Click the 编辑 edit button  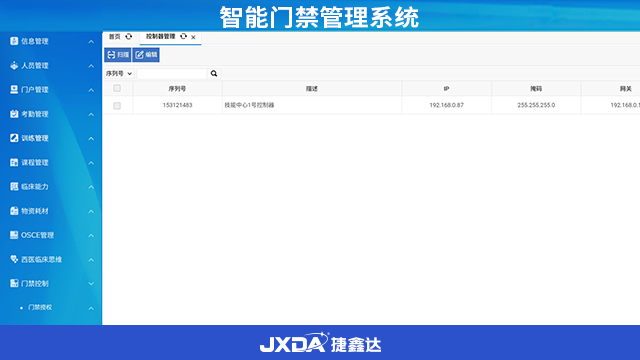pos(146,55)
